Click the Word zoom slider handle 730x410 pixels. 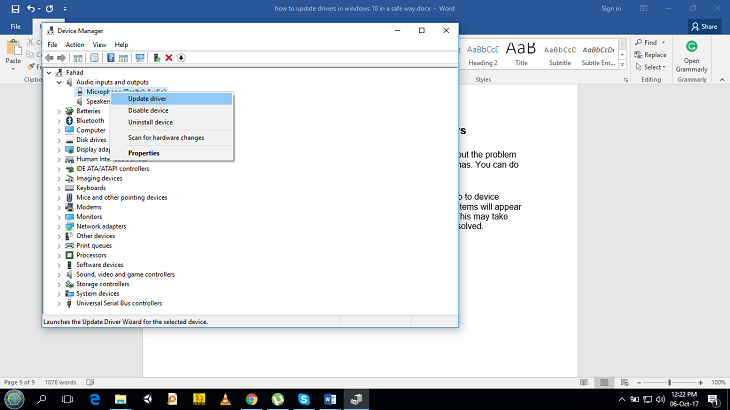point(669,383)
